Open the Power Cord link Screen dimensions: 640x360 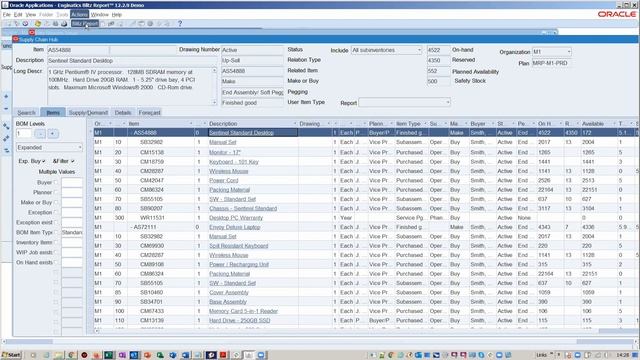coord(224,180)
